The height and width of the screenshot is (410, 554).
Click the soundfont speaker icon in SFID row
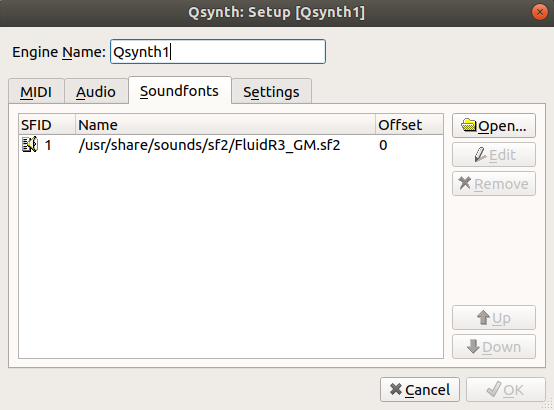point(30,145)
